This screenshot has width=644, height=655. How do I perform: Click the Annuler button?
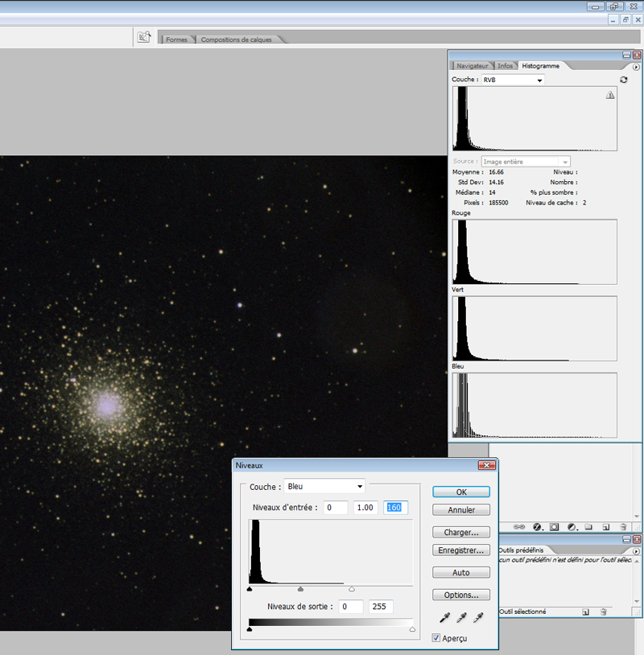click(x=460, y=509)
